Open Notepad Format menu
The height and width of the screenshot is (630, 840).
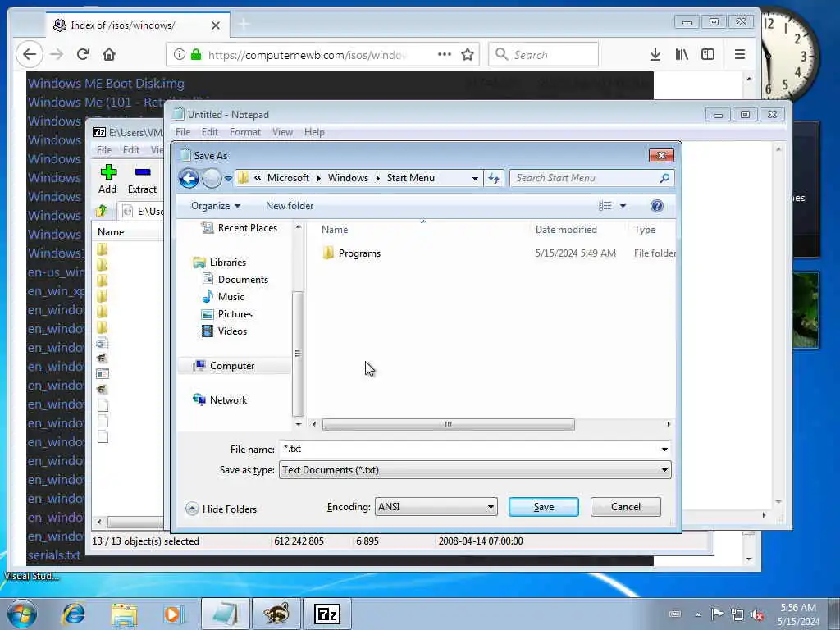244,132
